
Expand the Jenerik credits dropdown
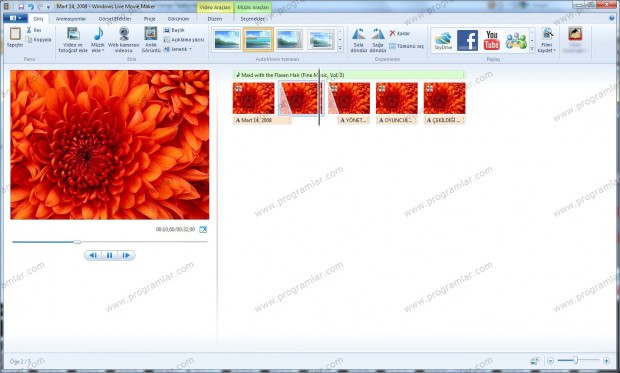point(178,49)
